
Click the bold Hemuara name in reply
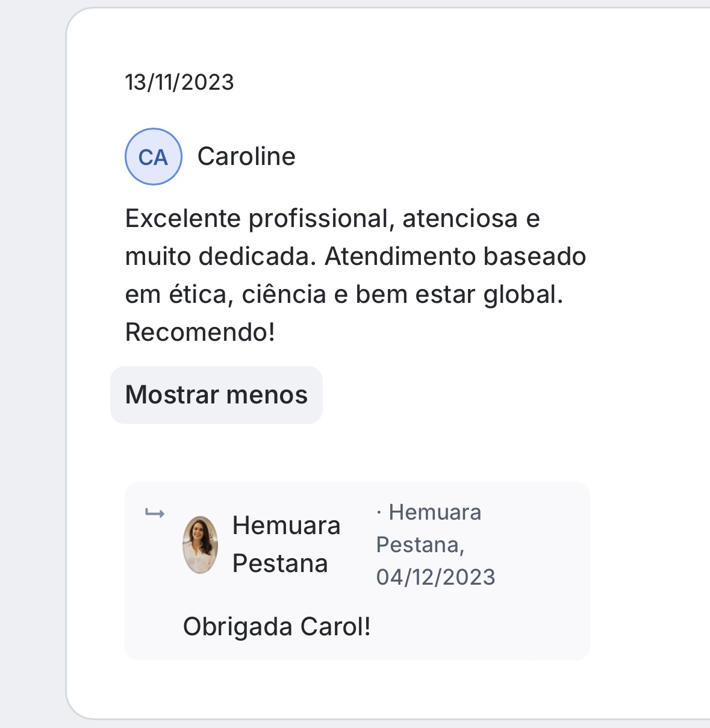click(x=286, y=526)
